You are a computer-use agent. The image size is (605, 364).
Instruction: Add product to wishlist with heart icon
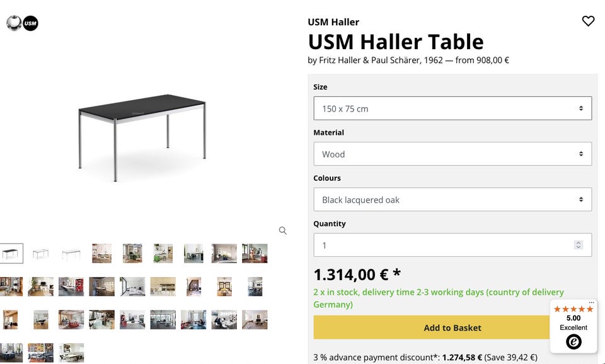pos(588,21)
